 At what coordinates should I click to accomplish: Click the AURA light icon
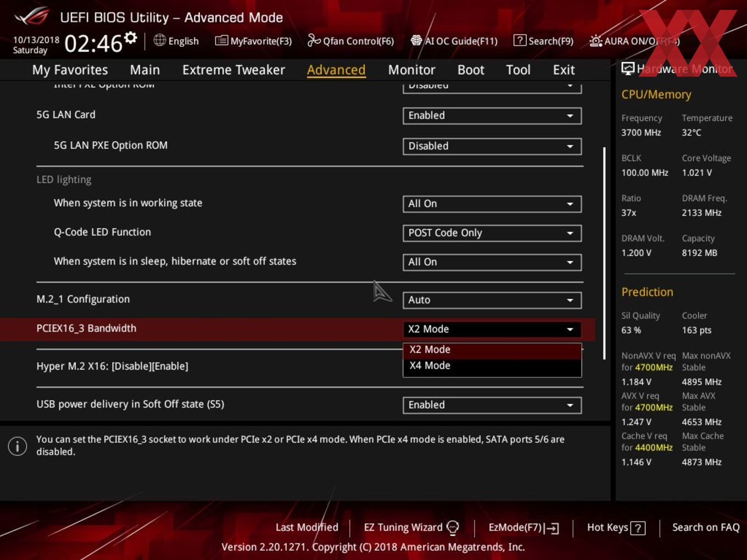(595, 41)
